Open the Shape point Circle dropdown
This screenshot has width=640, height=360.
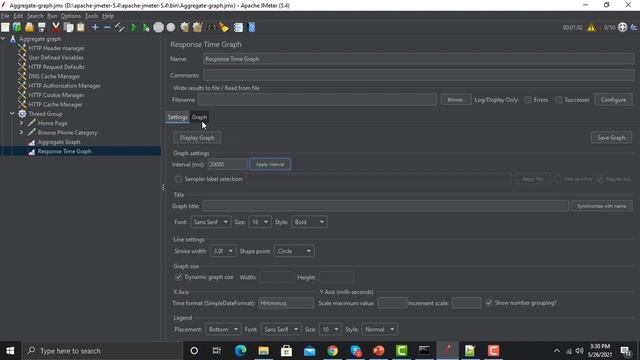pos(294,251)
